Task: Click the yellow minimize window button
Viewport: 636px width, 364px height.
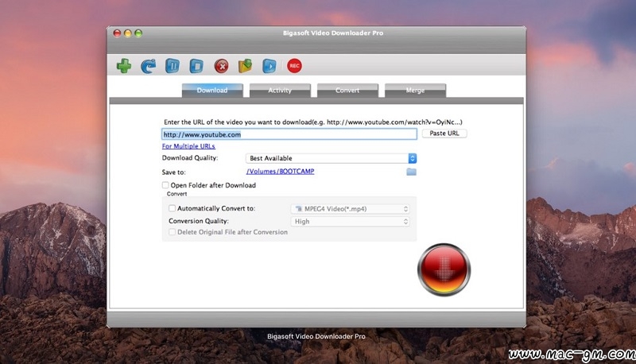Action: tap(128, 33)
